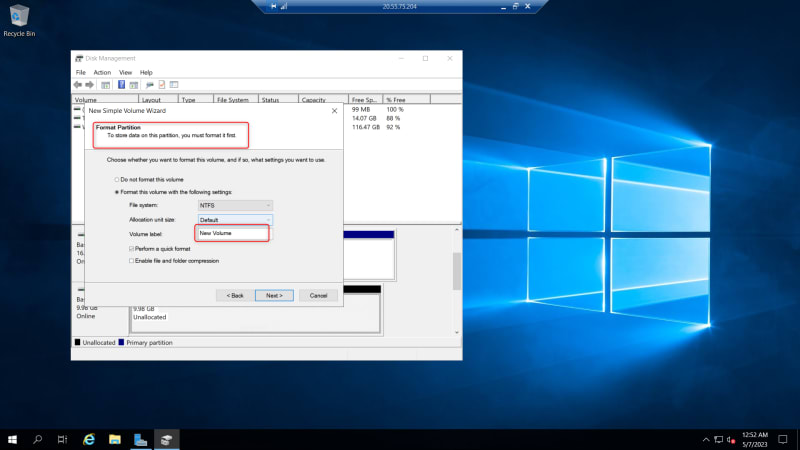This screenshot has height=450, width=800.
Task: Click the '100 %' free cell
Action: click(395, 109)
